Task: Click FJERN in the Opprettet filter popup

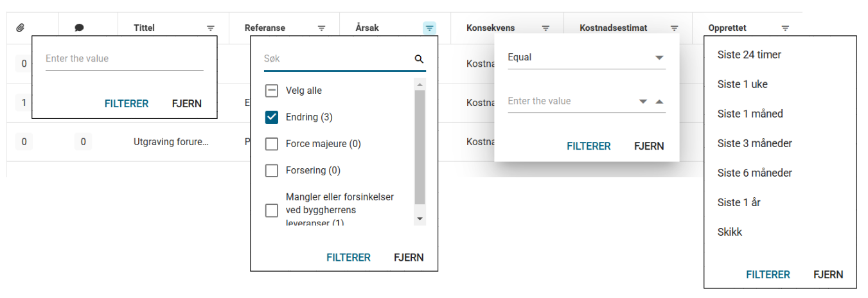Action: click(x=828, y=274)
